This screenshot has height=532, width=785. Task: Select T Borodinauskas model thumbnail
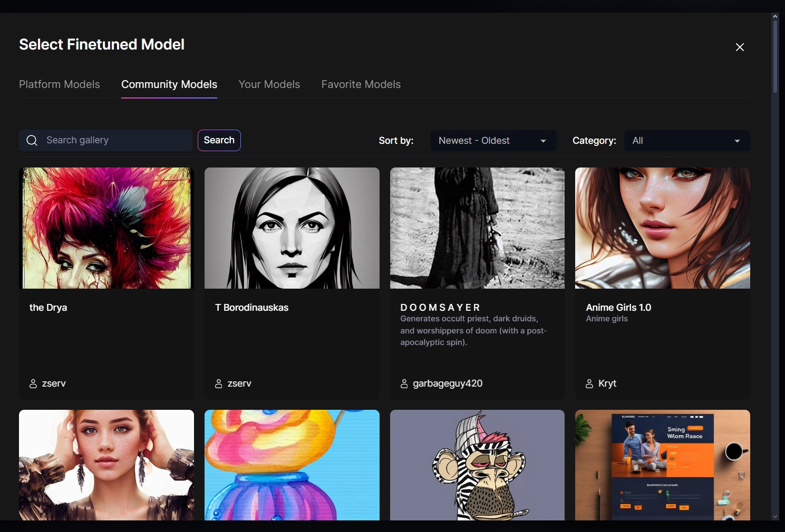pos(292,228)
